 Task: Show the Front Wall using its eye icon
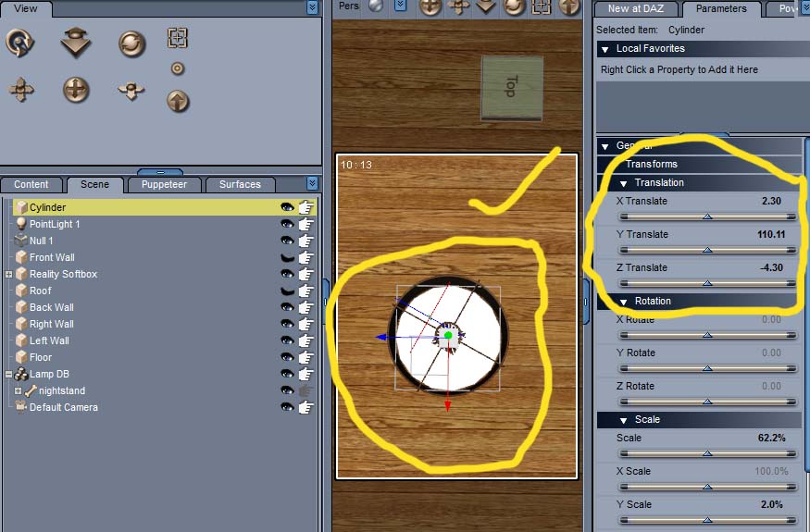pos(287,257)
